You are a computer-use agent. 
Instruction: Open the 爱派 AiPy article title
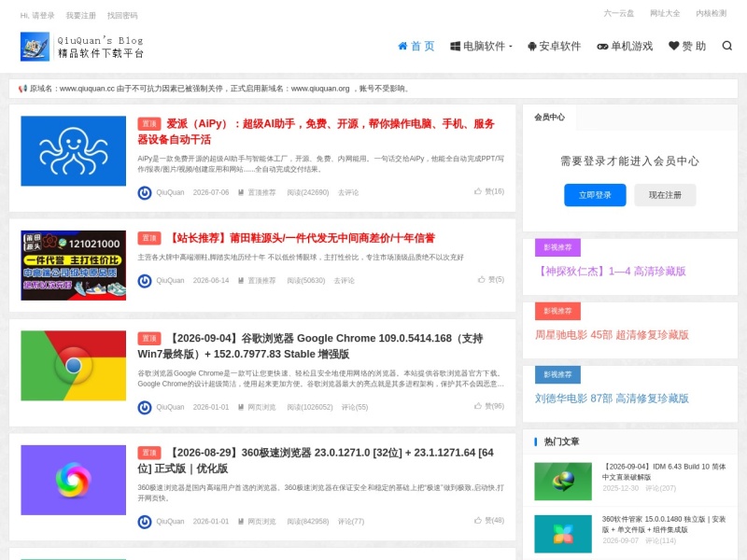tap(317, 132)
